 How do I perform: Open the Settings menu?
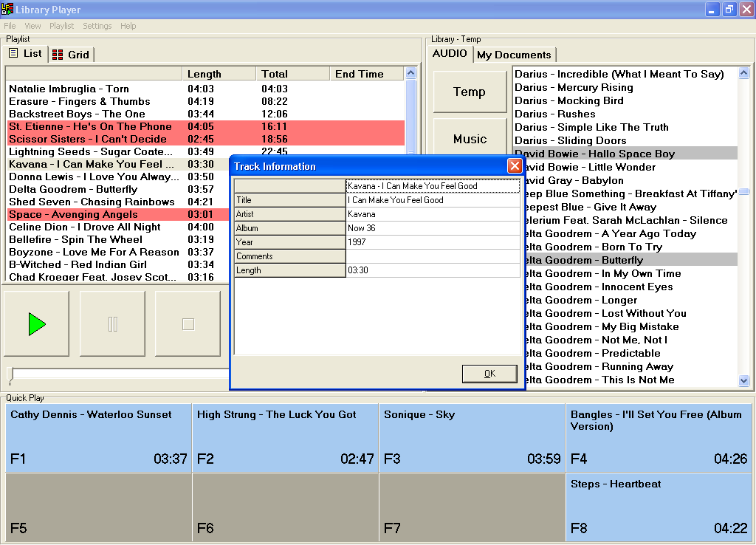tap(97, 26)
